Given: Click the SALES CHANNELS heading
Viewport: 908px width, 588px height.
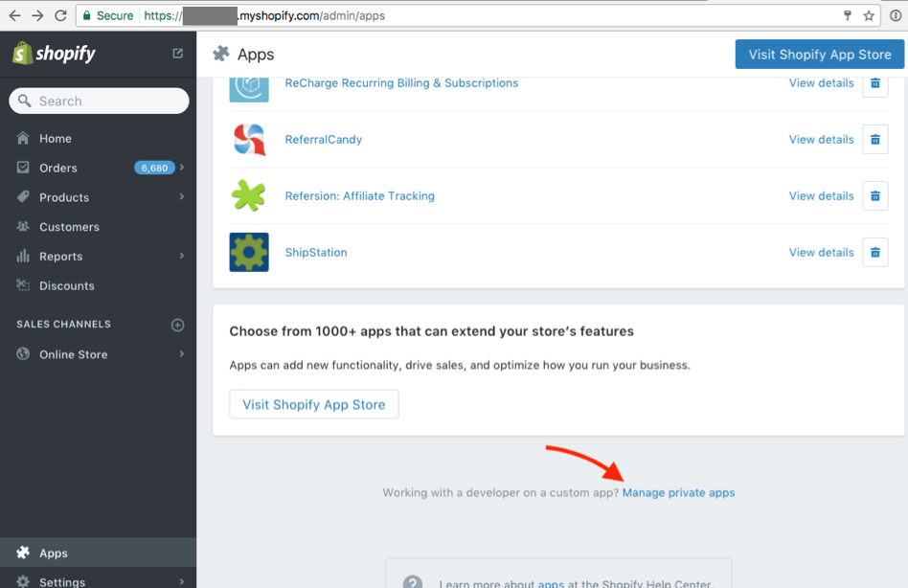Looking at the screenshot, I should 64,324.
